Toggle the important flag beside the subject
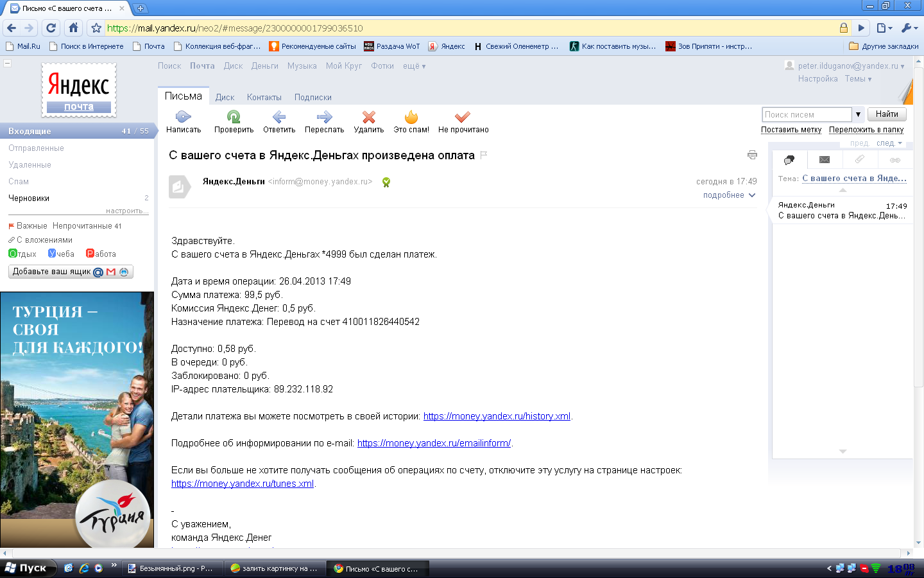 [x=484, y=155]
